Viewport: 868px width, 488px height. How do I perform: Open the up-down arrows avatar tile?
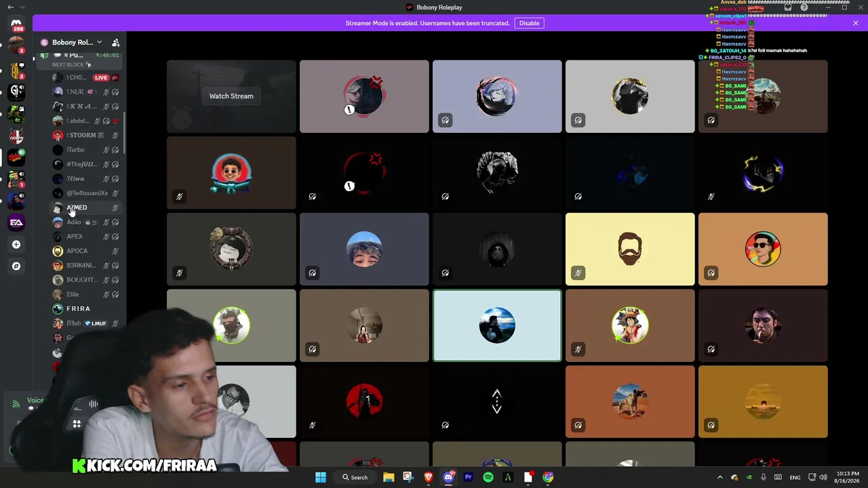497,401
